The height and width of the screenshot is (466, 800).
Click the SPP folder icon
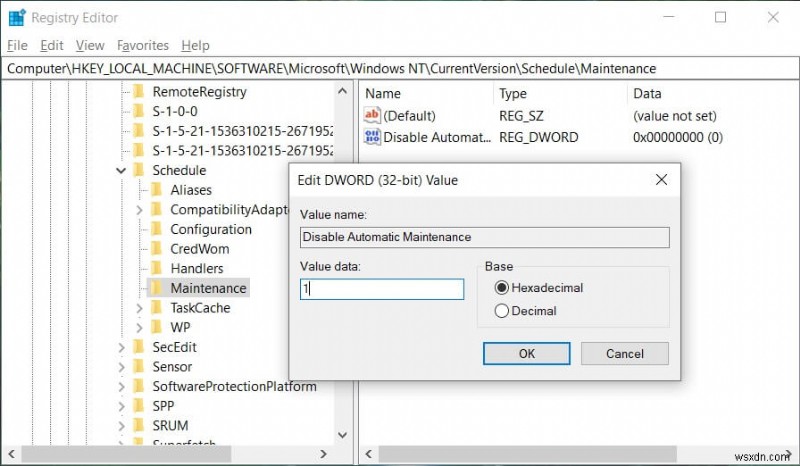[x=138, y=406]
